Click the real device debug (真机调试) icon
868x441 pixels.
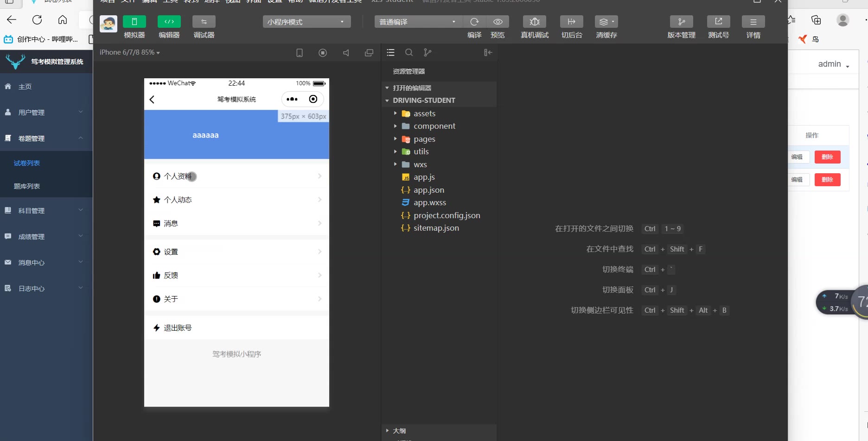tap(534, 22)
